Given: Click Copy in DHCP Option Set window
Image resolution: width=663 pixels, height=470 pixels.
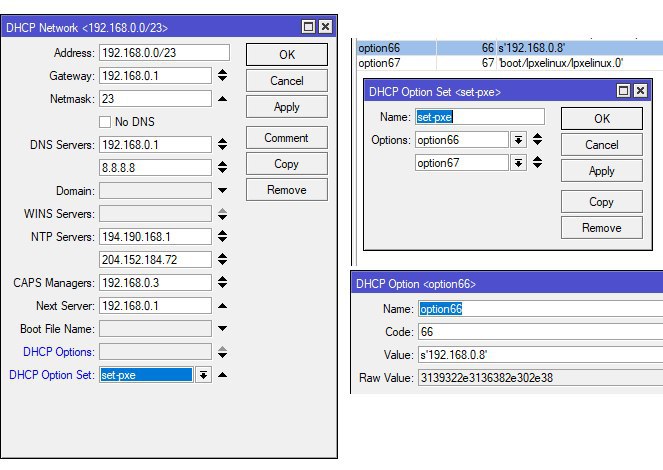Looking at the screenshot, I should [x=602, y=202].
